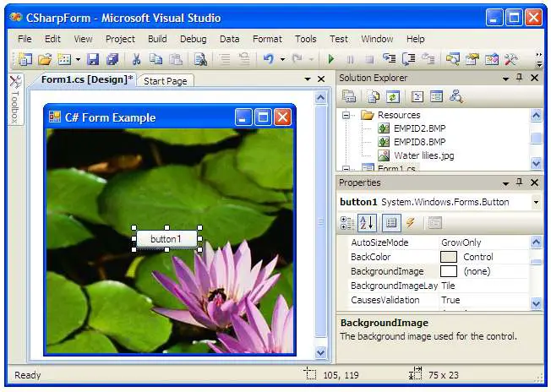
Task: Click View Class Diagram icon in Solution Explorer
Action: (x=456, y=96)
